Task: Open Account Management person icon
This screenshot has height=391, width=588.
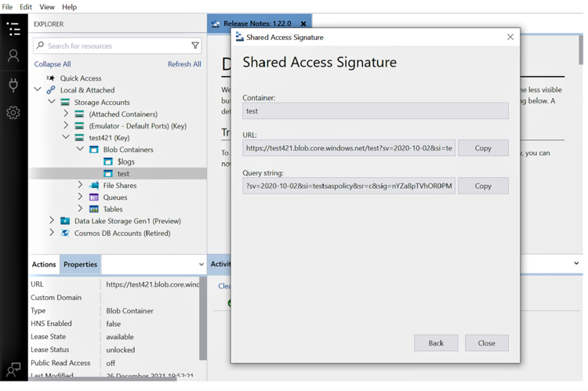Action: [x=13, y=56]
